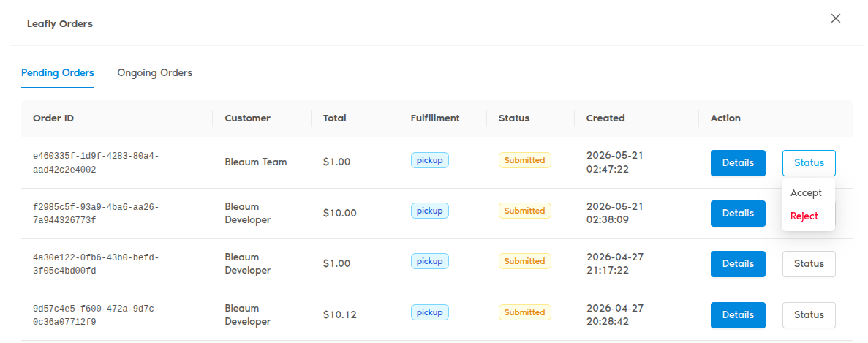Click the Leafly Orders dialog title
The height and width of the screenshot is (343, 868).
(x=60, y=24)
